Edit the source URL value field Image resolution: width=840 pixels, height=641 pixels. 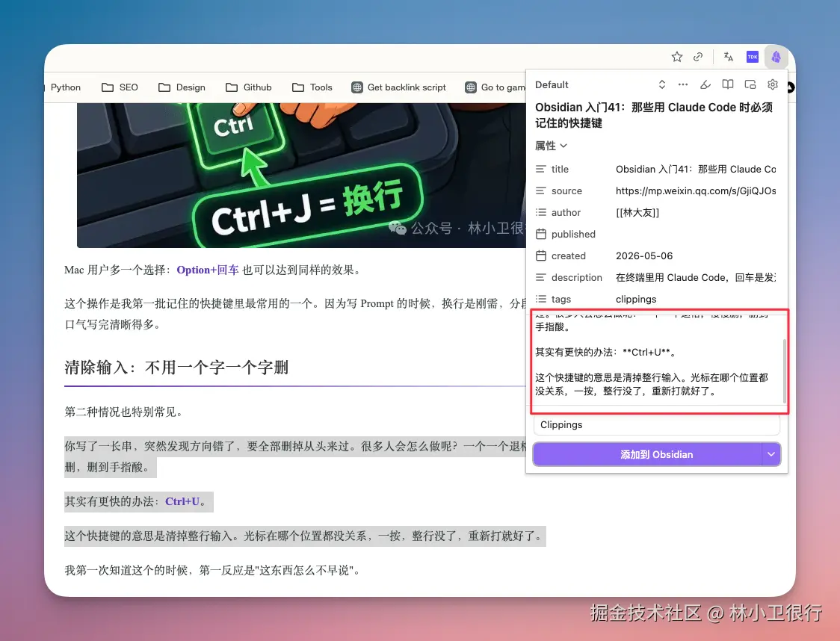695,191
